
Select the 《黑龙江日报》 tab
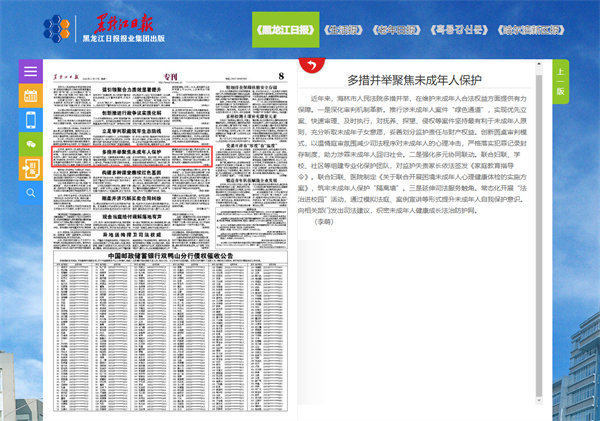284,27
